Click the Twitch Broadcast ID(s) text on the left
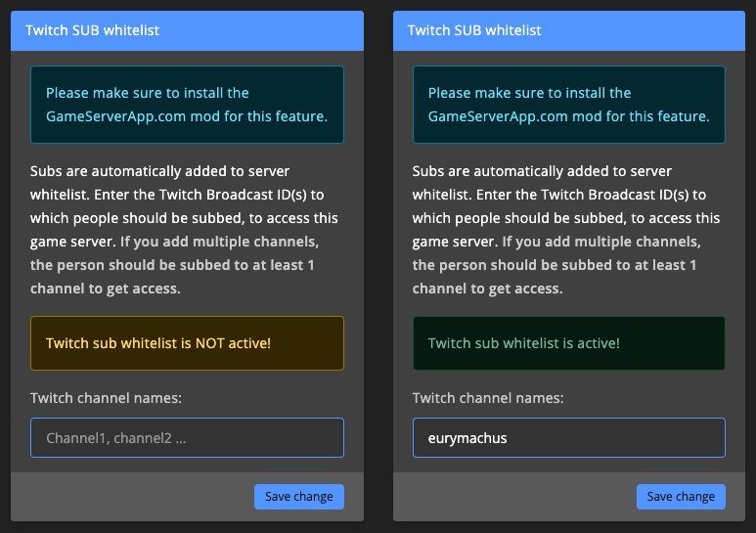The height and width of the screenshot is (533, 756). click(x=233, y=195)
